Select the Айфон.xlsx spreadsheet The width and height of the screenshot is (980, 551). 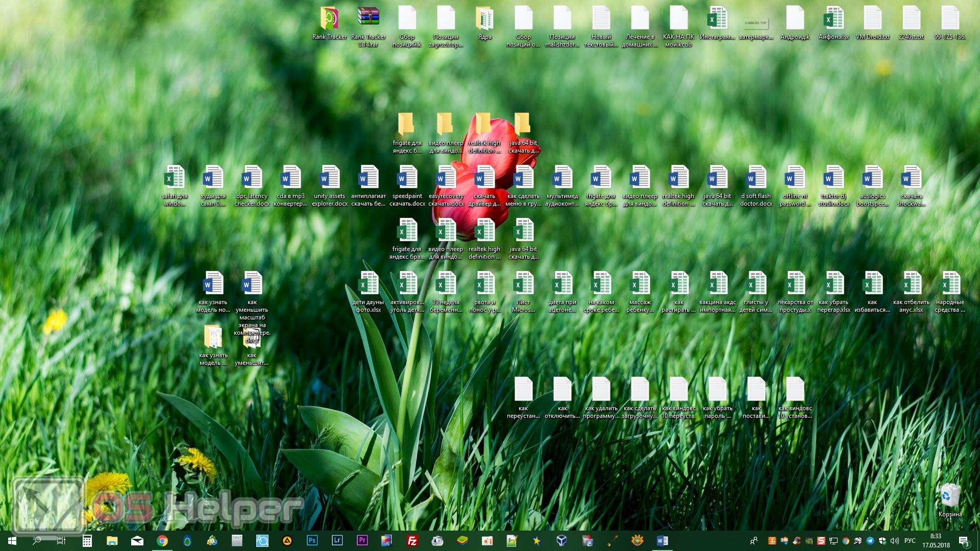[x=834, y=20]
